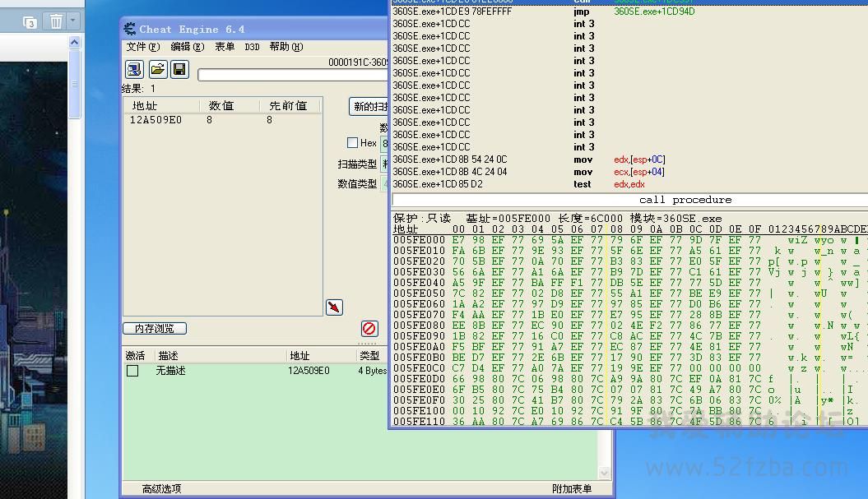This screenshot has height=499, width=868.
Task: Click 高级选项 at the bottom left
Action: click(161, 488)
